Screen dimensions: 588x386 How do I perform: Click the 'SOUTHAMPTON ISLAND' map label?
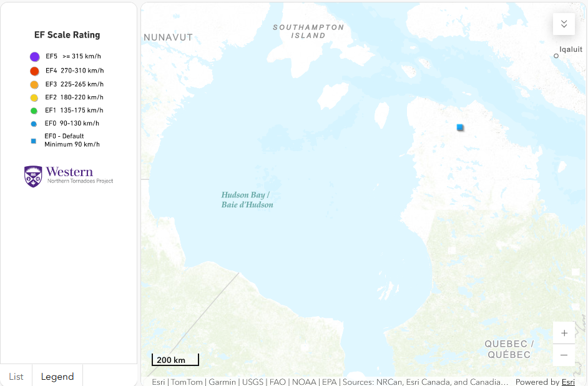coord(308,31)
